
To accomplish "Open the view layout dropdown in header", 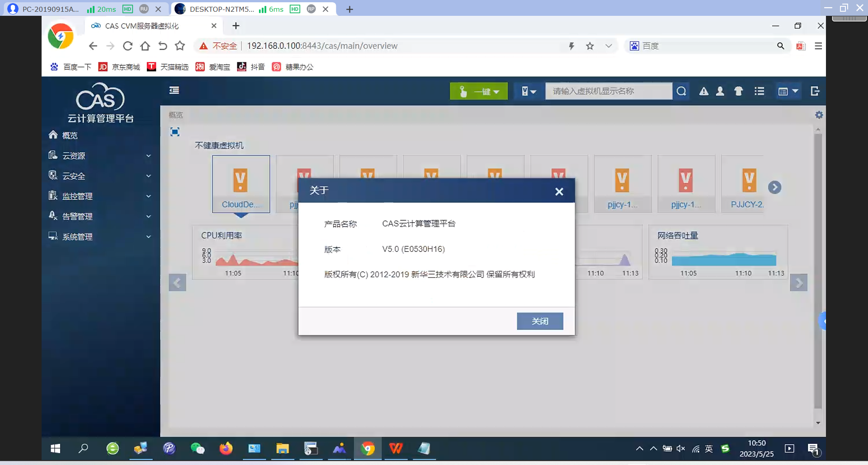I will click(x=788, y=91).
